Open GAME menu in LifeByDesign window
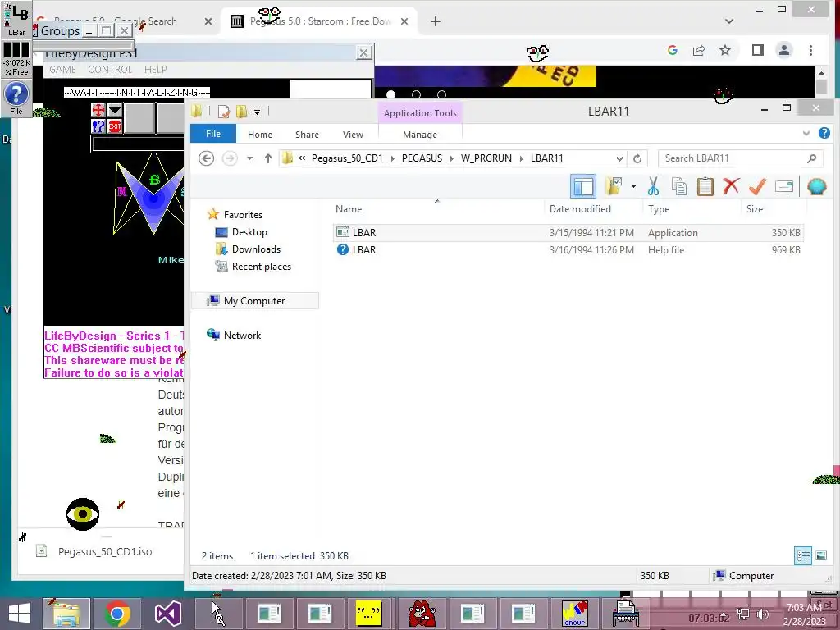Screen dimensions: 840x630 tap(62, 70)
